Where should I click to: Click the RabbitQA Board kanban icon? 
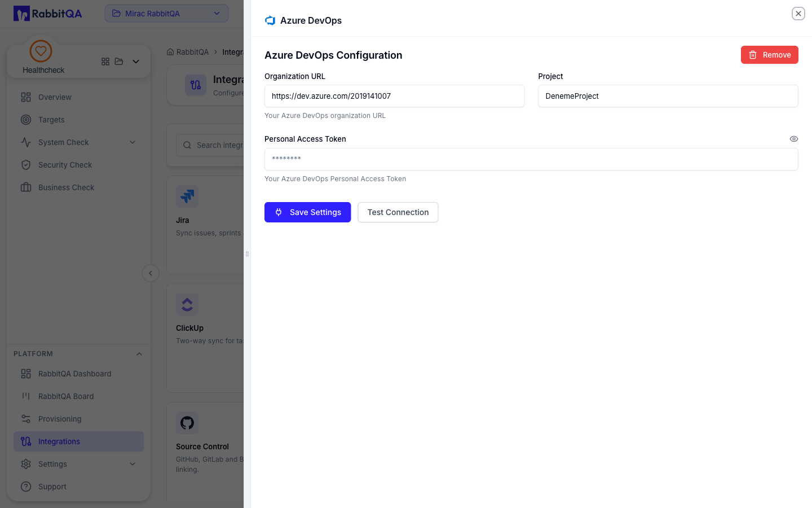pyautogui.click(x=26, y=396)
